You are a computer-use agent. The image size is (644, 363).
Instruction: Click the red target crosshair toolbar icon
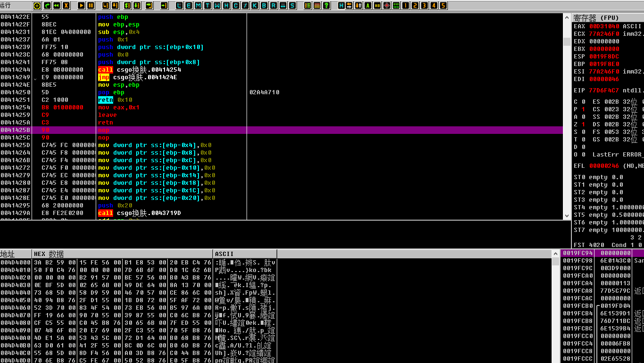point(387,6)
